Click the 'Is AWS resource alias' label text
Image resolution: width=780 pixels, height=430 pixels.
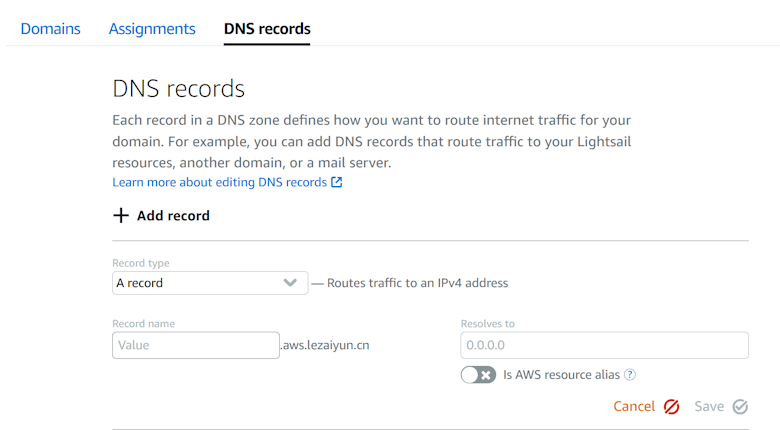(561, 375)
